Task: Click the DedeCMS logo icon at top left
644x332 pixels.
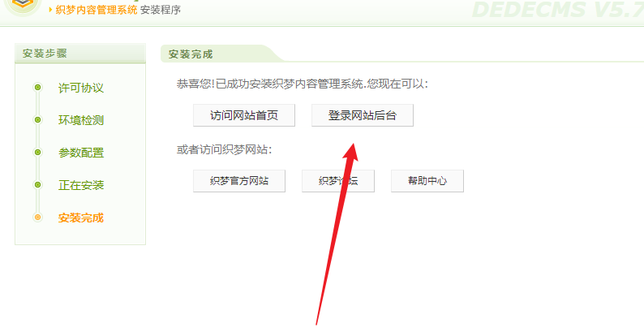Action: 23,6
